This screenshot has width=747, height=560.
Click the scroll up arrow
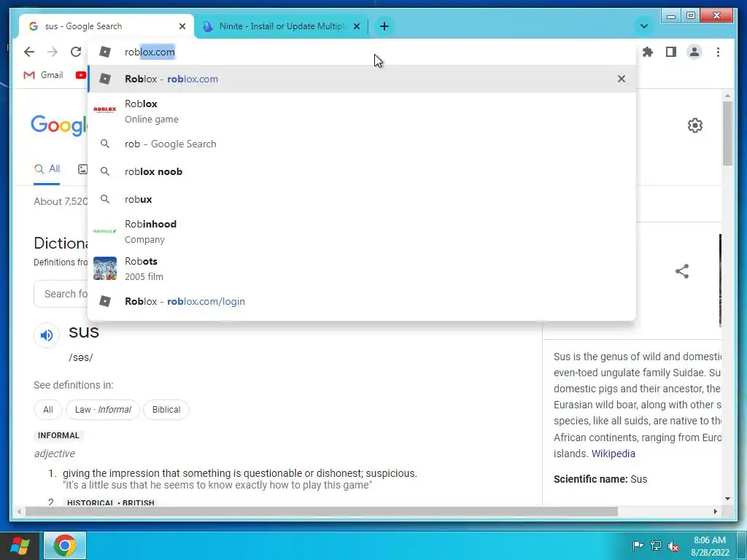click(727, 96)
